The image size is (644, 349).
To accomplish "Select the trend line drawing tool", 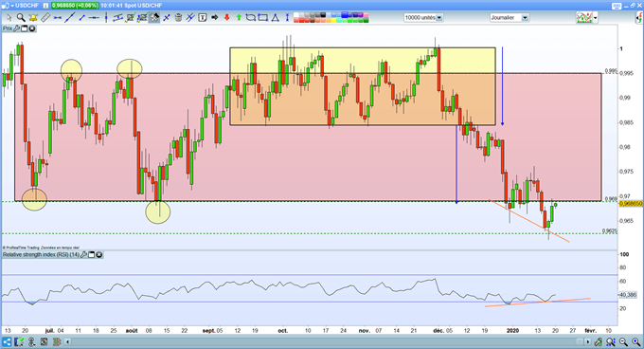I will tap(69, 18).
